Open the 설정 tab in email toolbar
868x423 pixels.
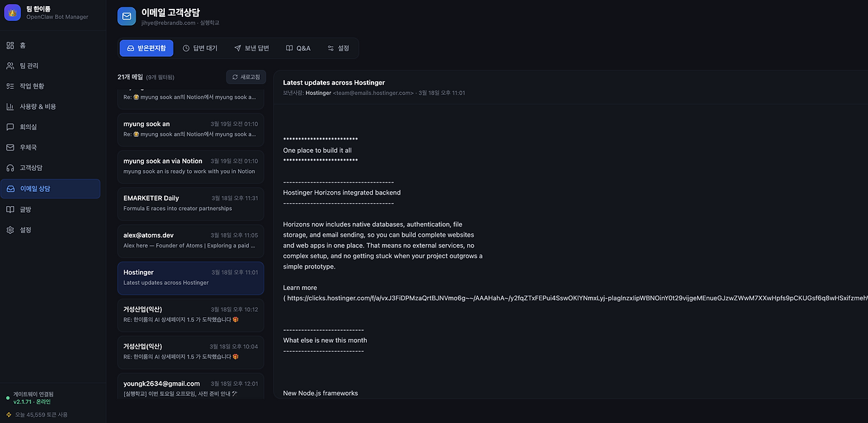click(338, 48)
